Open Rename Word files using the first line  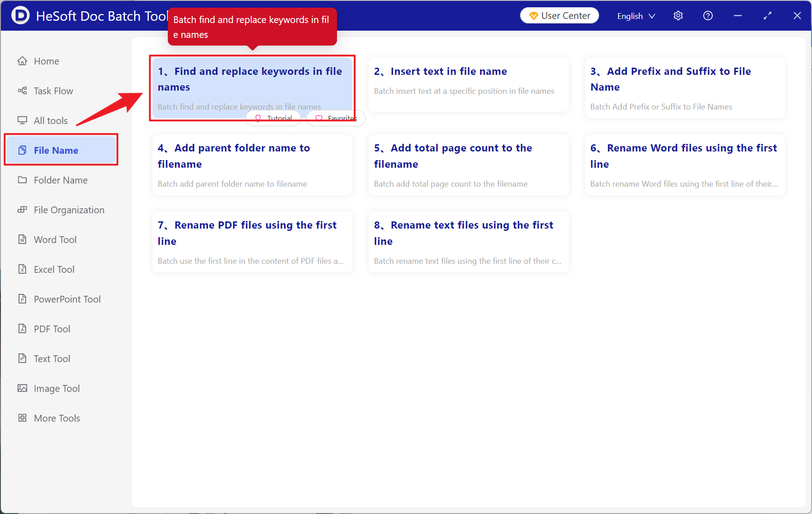(x=685, y=165)
